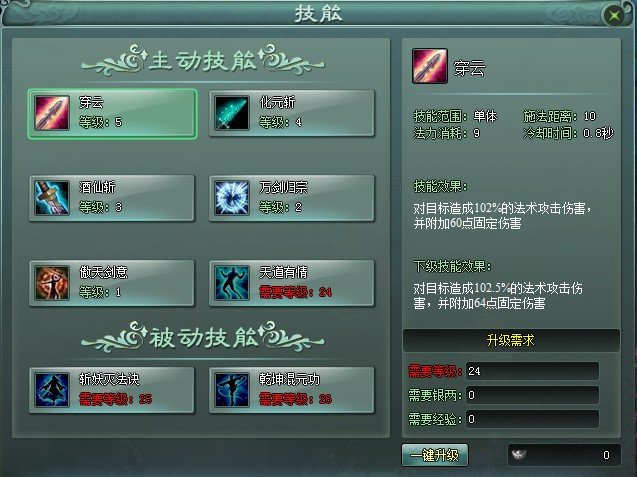This screenshot has width=637, height=477.
Task: Click the 化元斩 cyan blade icon
Action: [232, 113]
